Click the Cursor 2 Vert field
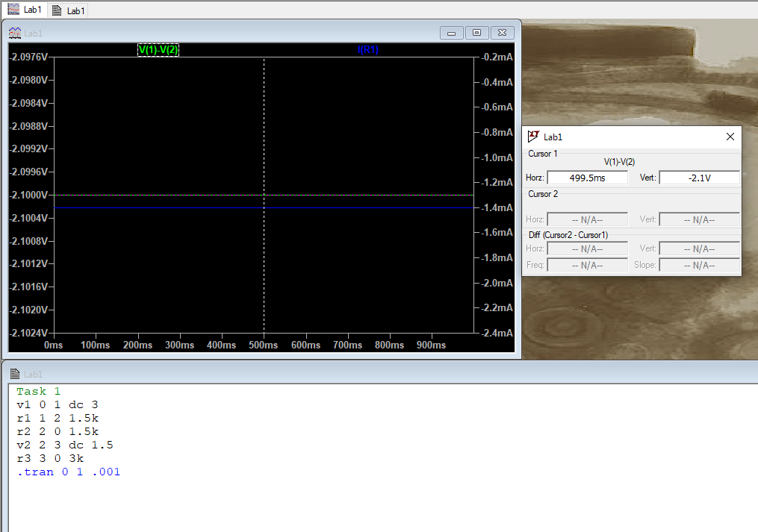 coord(700,219)
